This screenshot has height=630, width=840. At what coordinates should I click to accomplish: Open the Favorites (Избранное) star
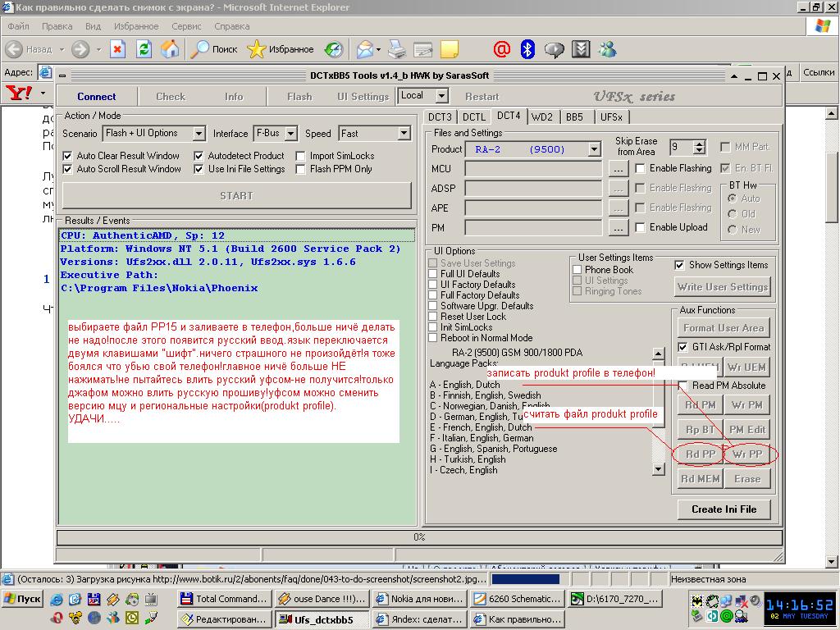(281, 49)
